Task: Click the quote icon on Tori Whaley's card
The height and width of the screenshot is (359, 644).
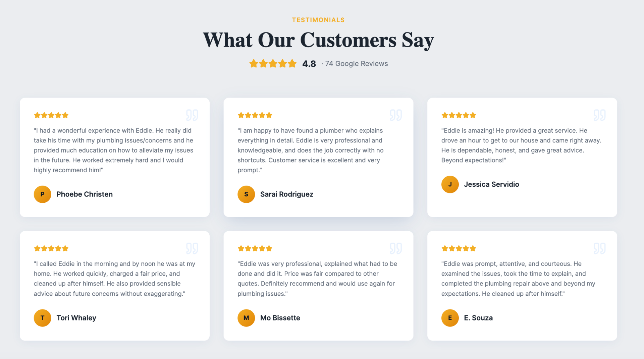Action: [x=192, y=248]
